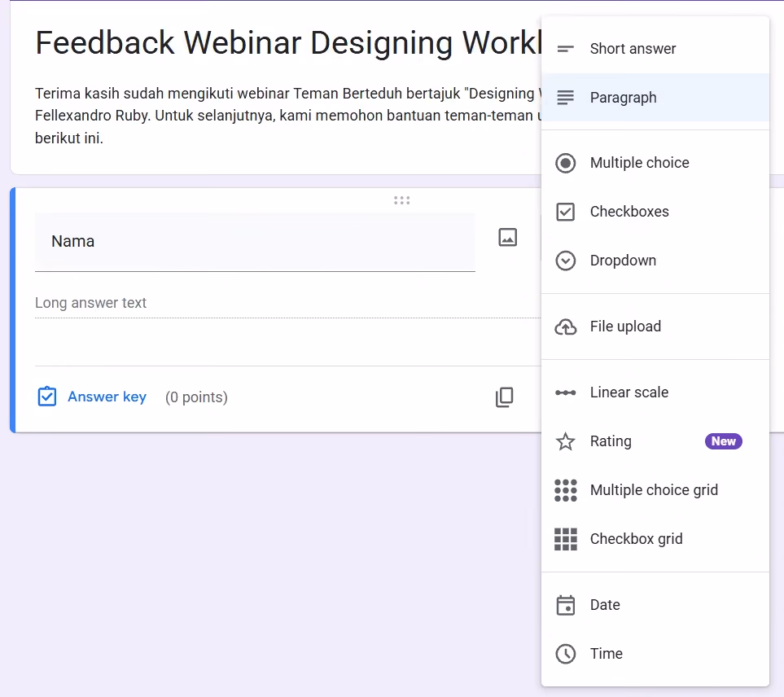Click the Paragraph lines icon

click(x=566, y=98)
